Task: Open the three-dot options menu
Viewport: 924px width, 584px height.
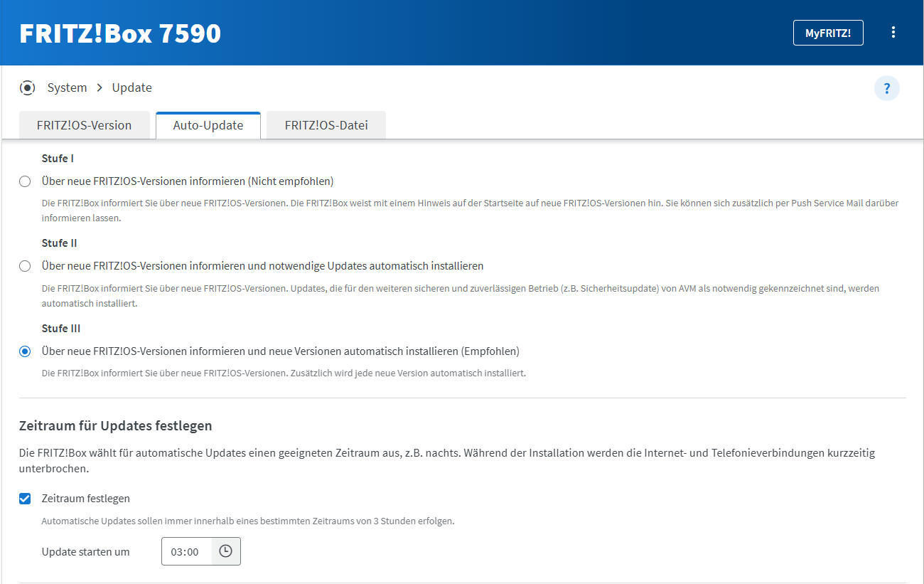Action: 893,33
